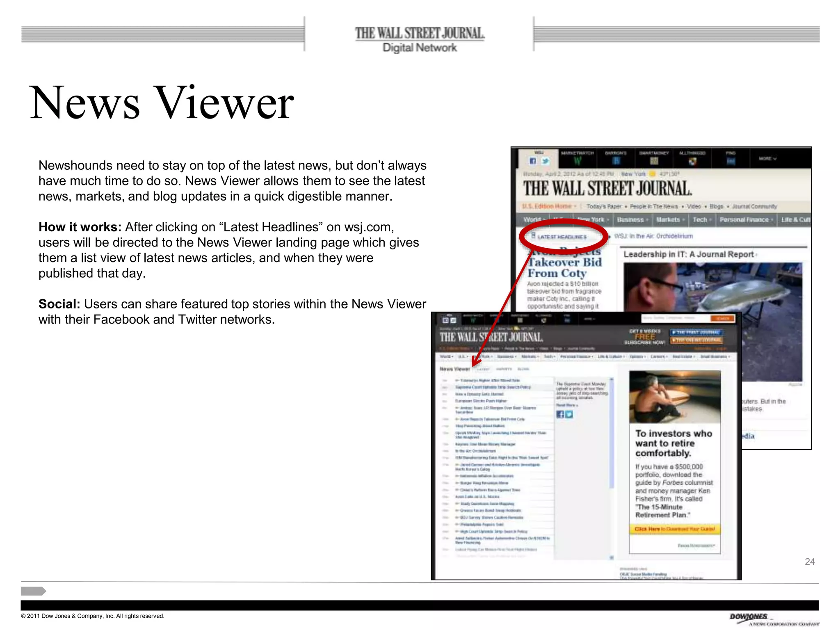Click Facebook icon in News Viewer page header

click(445, 320)
